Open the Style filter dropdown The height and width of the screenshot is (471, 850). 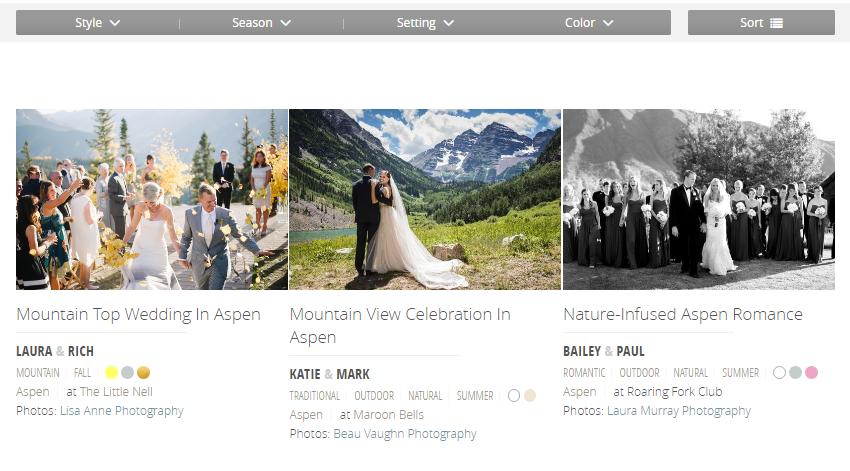pyautogui.click(x=97, y=23)
